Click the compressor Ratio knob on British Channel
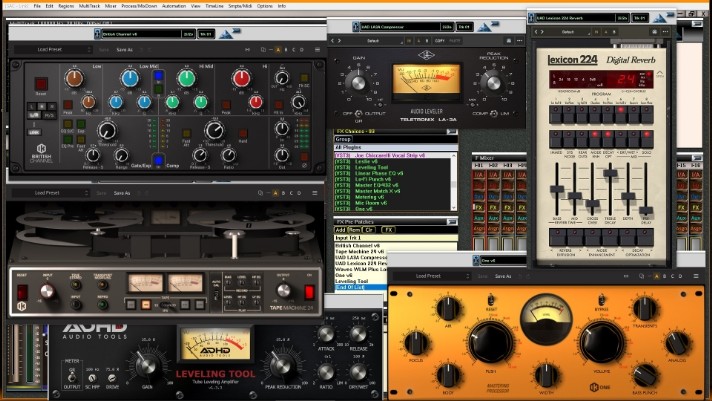Screen dimensions: 712x401 tap(228, 156)
